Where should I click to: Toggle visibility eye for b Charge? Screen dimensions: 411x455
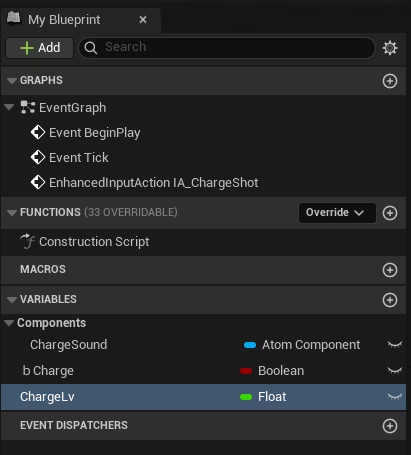(x=395, y=370)
